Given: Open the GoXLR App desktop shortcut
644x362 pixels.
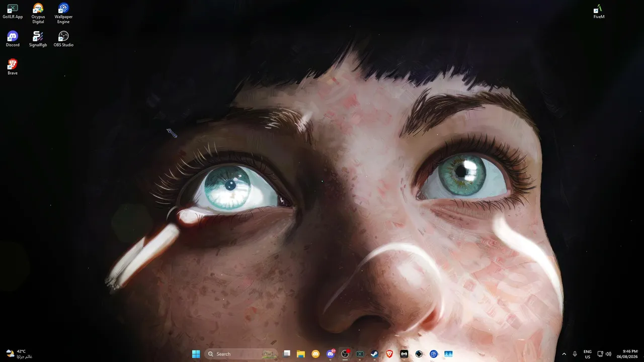Looking at the screenshot, I should (x=13, y=12).
